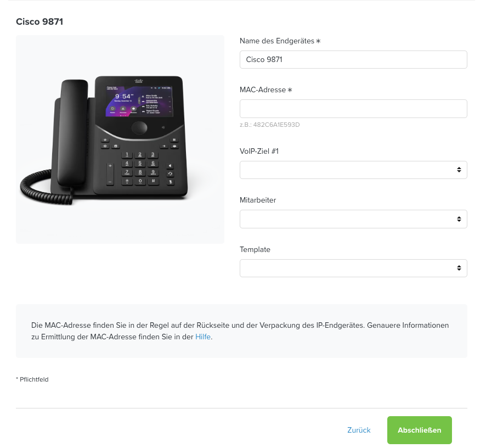This screenshot has width=486, height=448.
Task: Click the Cisco 9871 phone product image
Action: (x=120, y=139)
